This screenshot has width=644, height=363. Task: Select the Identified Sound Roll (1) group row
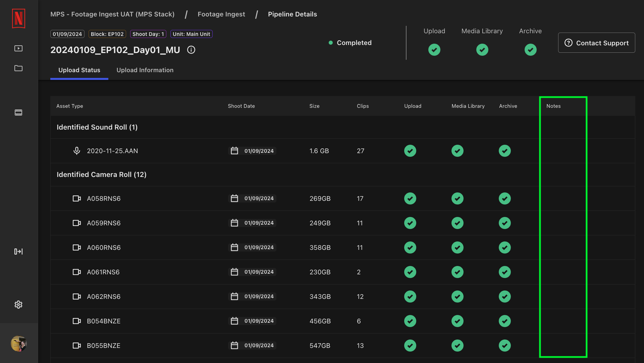tap(342, 127)
